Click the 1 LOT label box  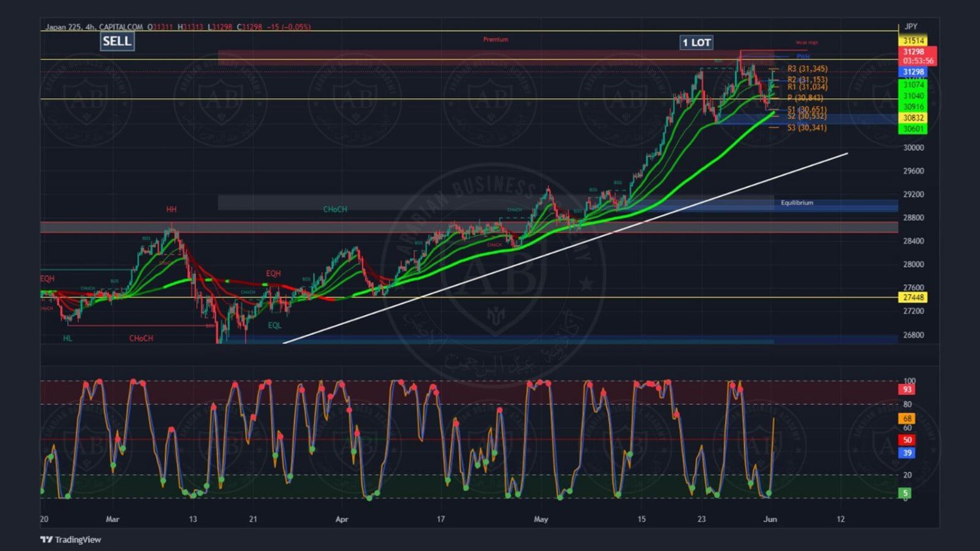[x=696, y=42]
